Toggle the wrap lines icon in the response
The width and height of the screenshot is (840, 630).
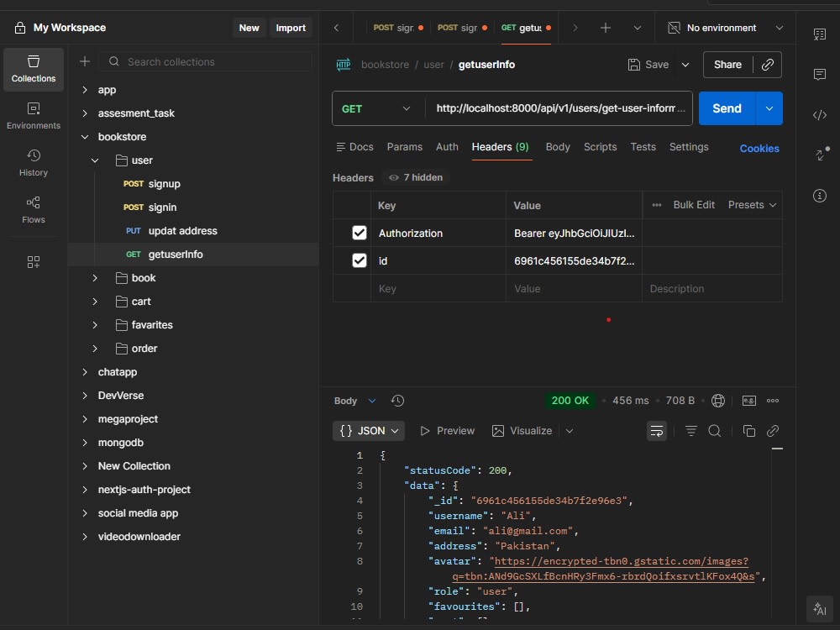[x=657, y=431]
